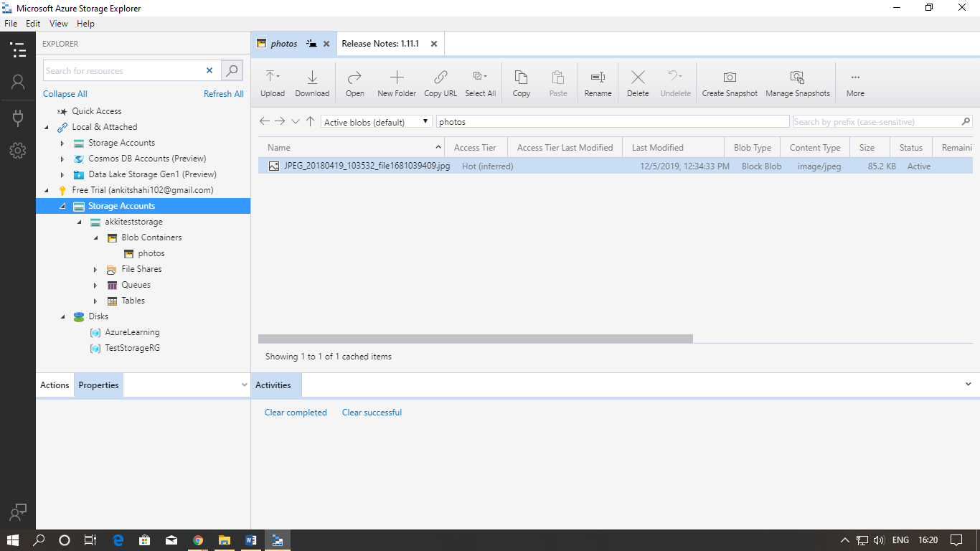
Task: Close the Release Notes tab
Action: click(434, 44)
